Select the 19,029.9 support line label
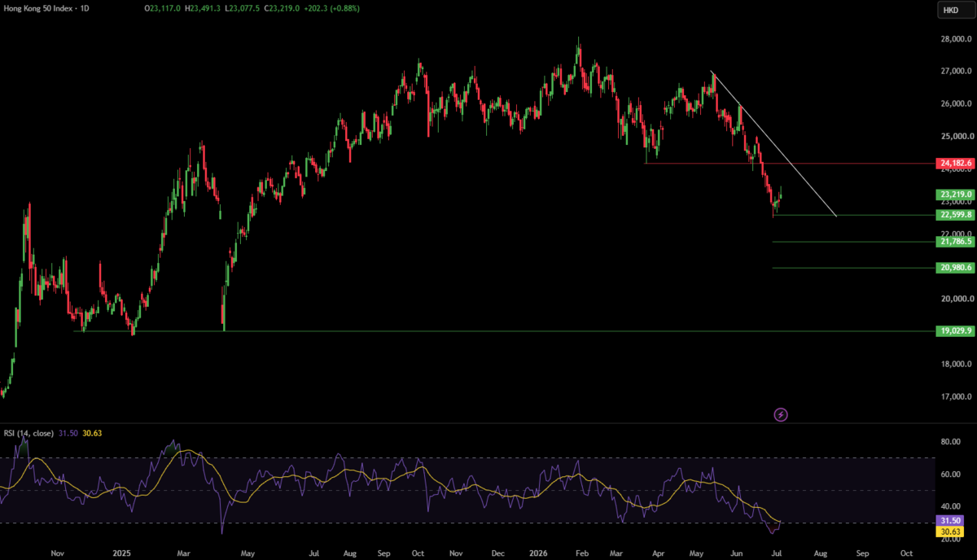977x560 pixels. [956, 331]
